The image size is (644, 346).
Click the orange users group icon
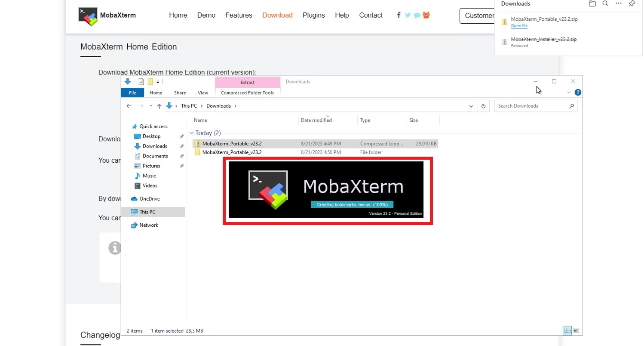pyautogui.click(x=426, y=15)
